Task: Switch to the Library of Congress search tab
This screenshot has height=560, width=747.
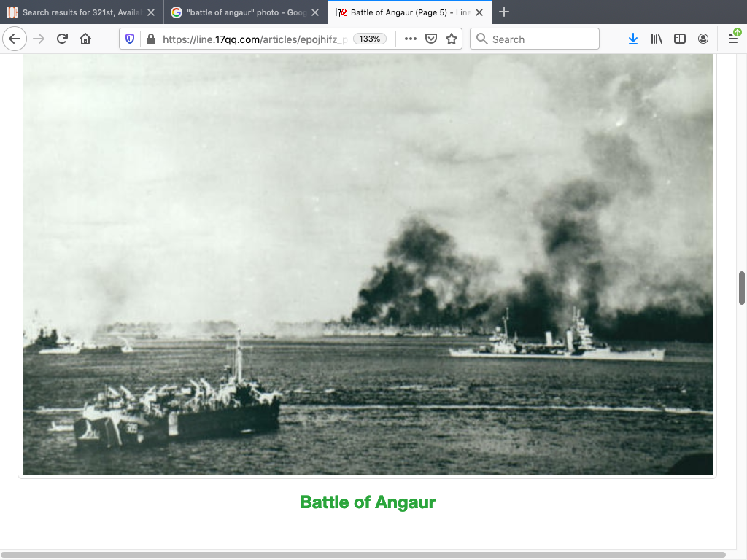Action: (x=80, y=12)
